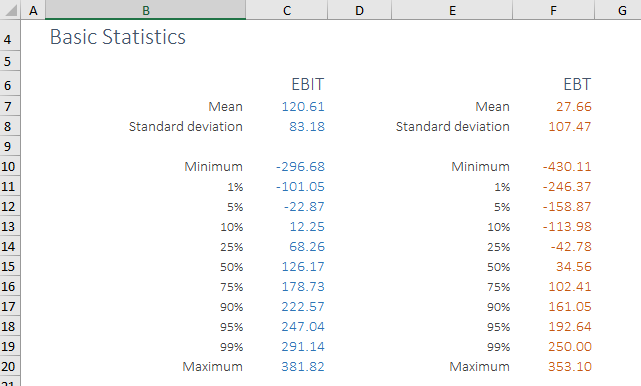The height and width of the screenshot is (386, 641).
Task: Click the Select All corner triangle
Action: 10,10
